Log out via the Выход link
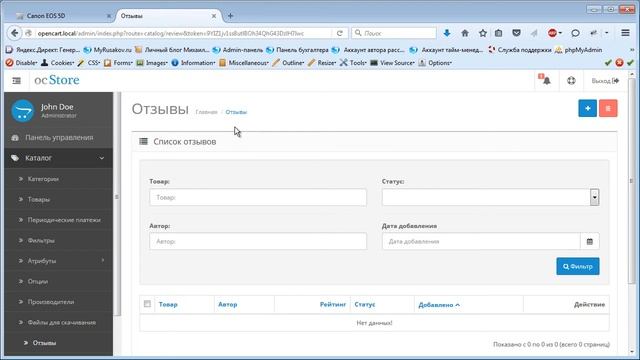This screenshot has width=640, height=360. [605, 81]
